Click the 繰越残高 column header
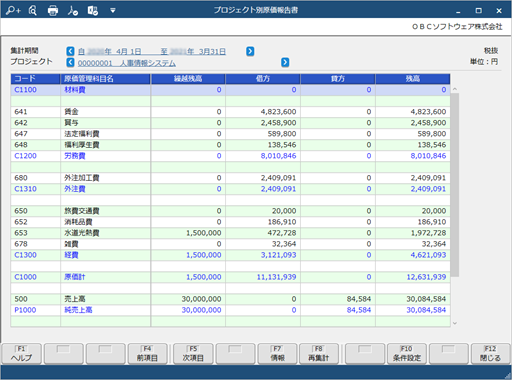Screen dimensions: 512x380 pyautogui.click(x=188, y=79)
